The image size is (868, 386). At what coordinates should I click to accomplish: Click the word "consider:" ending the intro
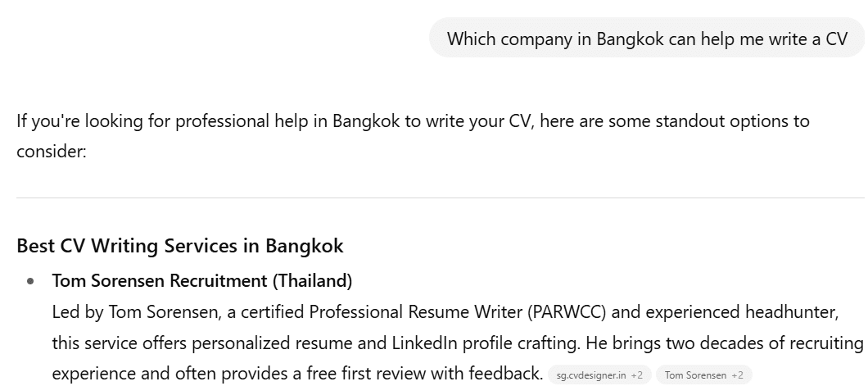pyautogui.click(x=51, y=152)
